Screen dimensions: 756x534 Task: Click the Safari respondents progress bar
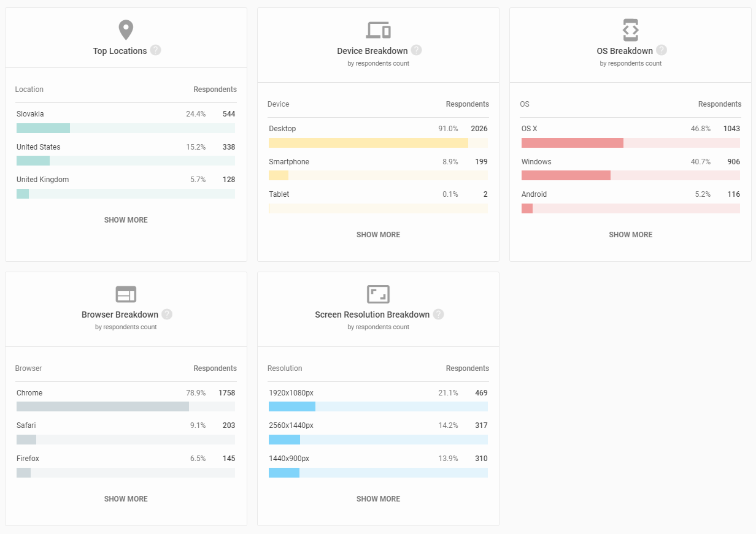(x=126, y=440)
